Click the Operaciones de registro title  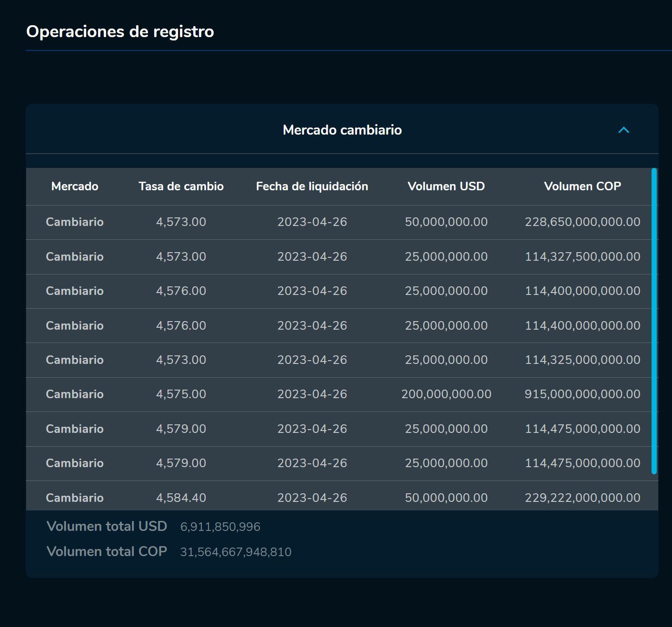(120, 32)
